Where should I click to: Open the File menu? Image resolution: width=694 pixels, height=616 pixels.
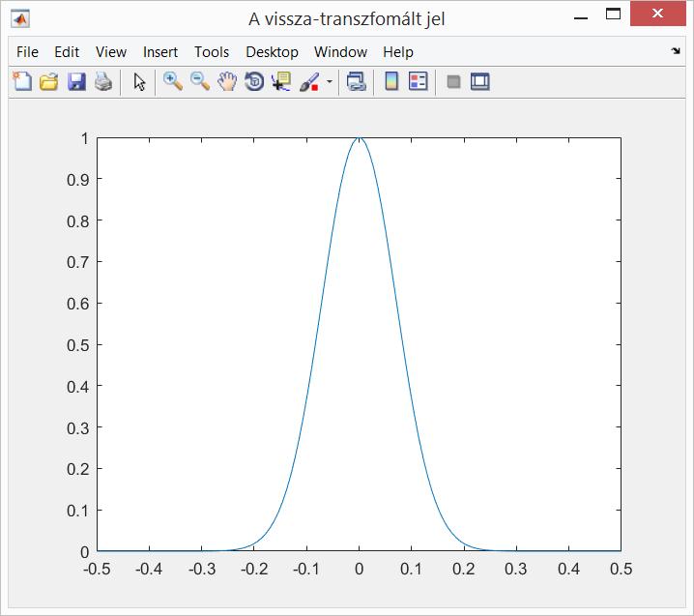tap(27, 52)
